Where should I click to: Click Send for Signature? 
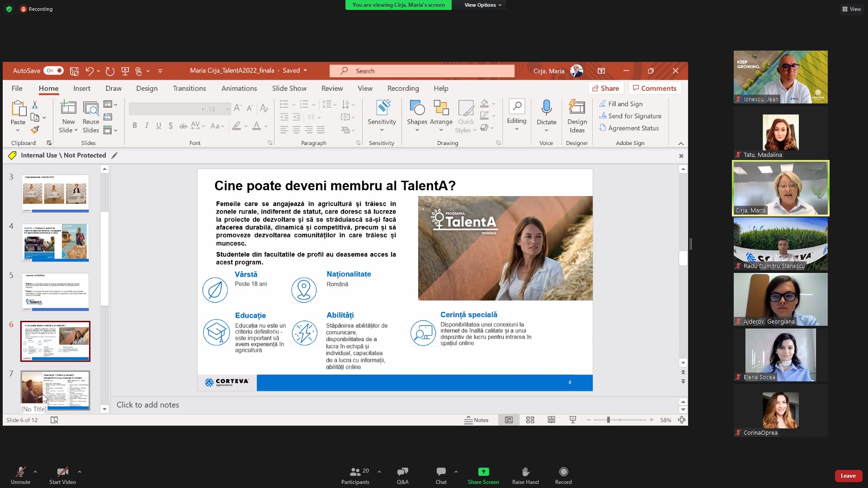630,116
